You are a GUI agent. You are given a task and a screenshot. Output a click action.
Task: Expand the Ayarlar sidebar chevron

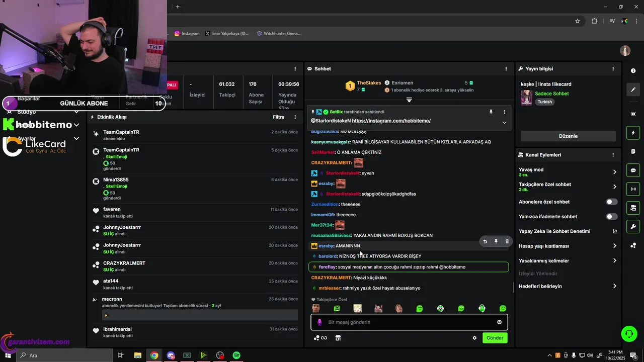pos(76,138)
